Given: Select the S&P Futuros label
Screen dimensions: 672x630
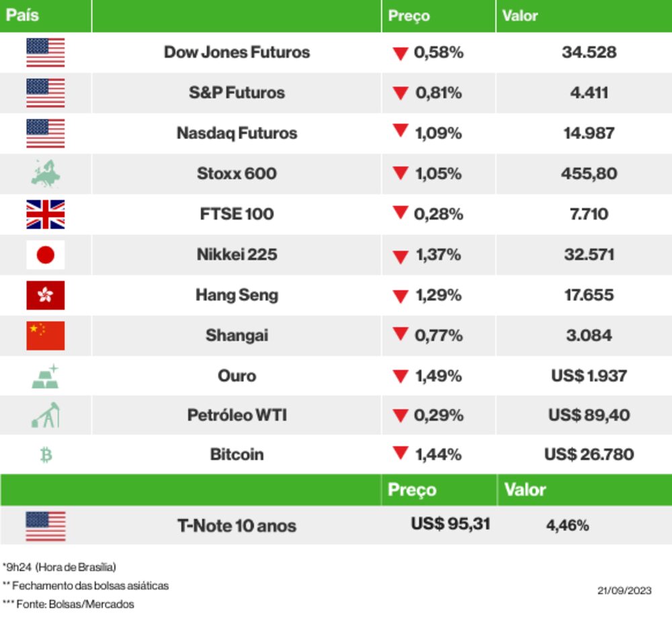Looking at the screenshot, I should click(x=237, y=93).
